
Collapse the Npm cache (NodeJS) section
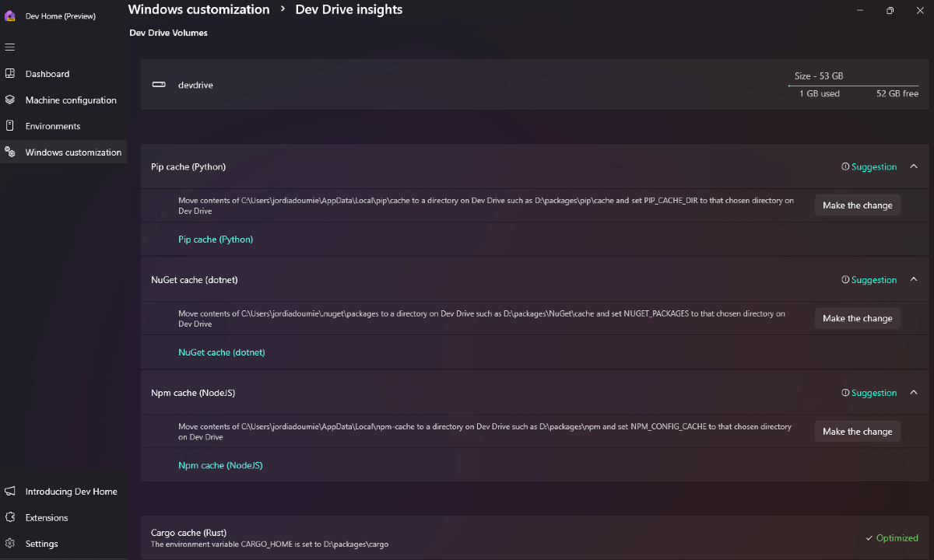[x=914, y=393]
